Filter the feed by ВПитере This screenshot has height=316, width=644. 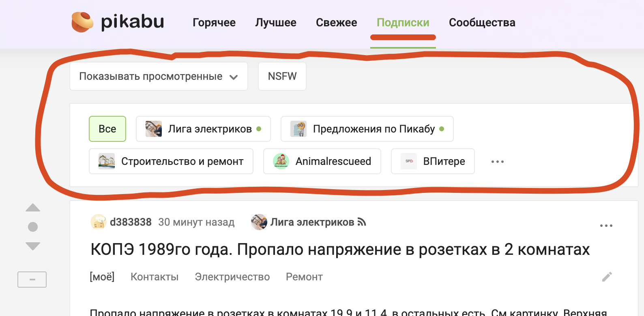[433, 161]
